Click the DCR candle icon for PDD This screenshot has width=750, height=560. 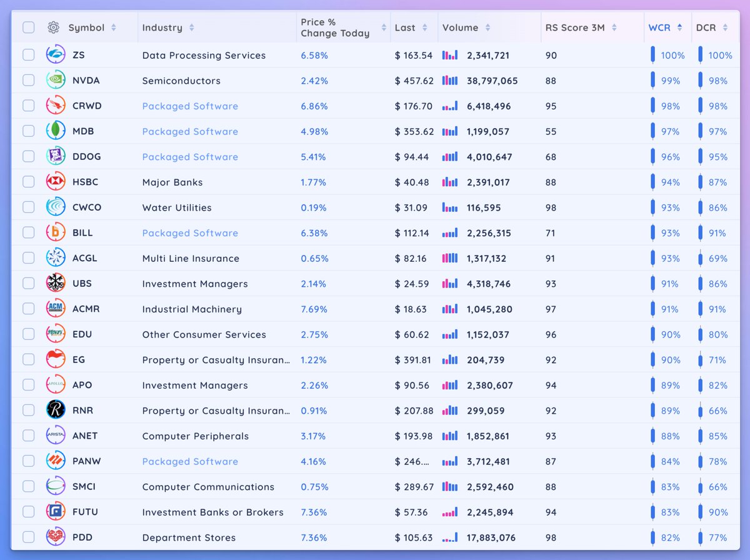(701, 537)
